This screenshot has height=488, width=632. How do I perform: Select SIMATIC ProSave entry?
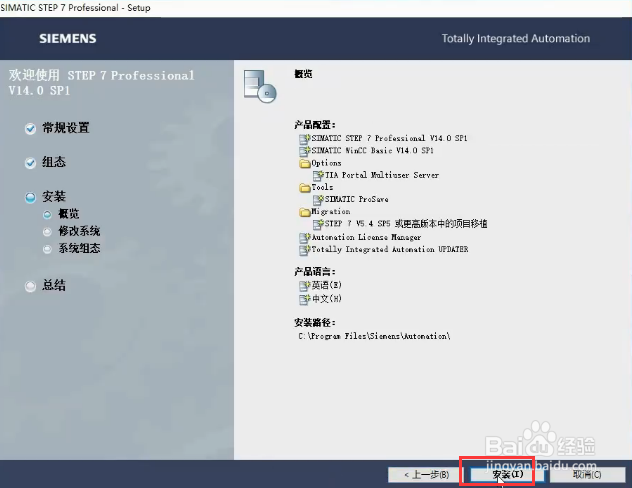[357, 199]
